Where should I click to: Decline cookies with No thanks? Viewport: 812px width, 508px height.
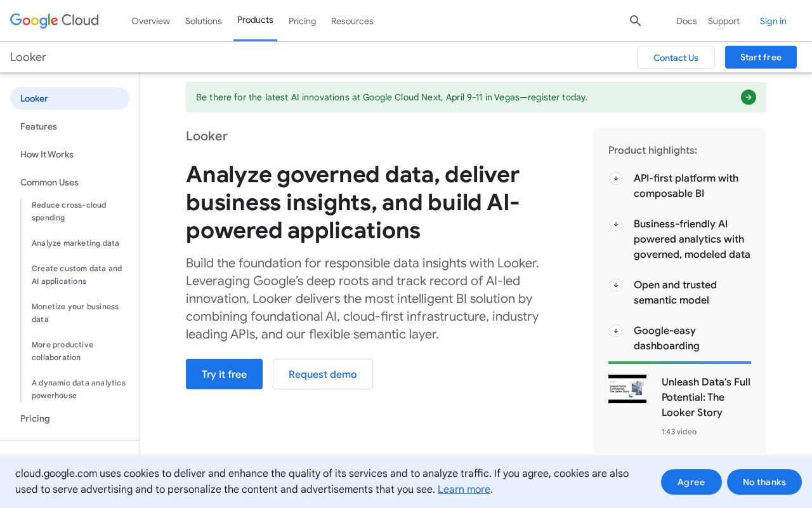pos(764,482)
